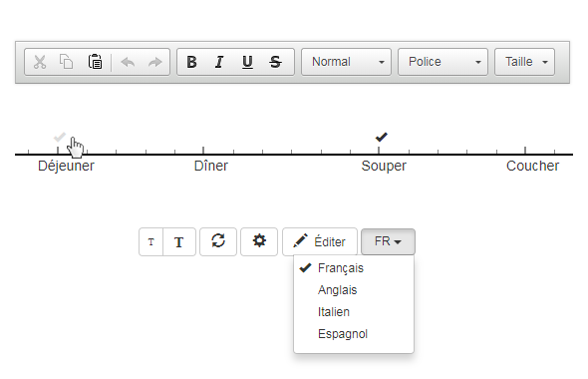Click the checkmark marker above Souper
Image resolution: width=588 pixels, height=379 pixels.
coord(382,137)
